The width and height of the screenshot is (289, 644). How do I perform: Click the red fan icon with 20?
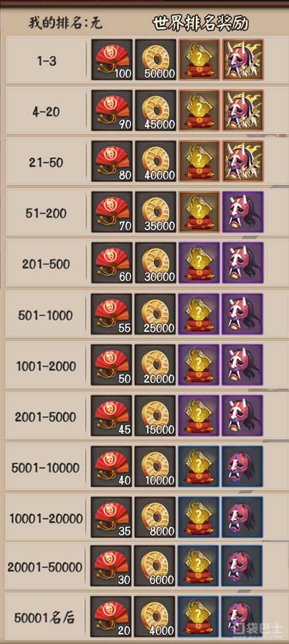point(112,617)
